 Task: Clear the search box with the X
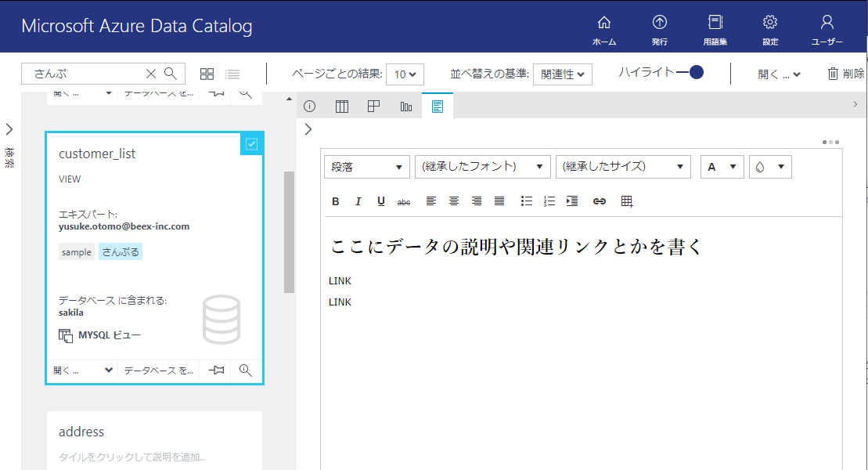[x=150, y=73]
